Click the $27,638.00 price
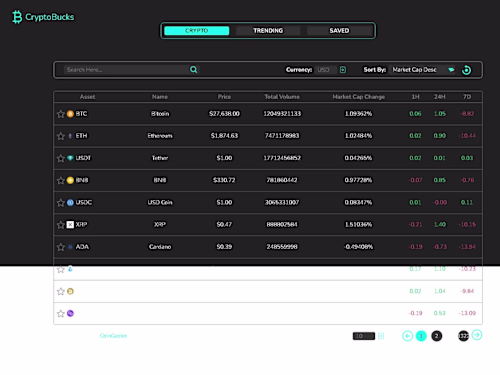Viewport: 500px width, 375px height. coord(224,114)
